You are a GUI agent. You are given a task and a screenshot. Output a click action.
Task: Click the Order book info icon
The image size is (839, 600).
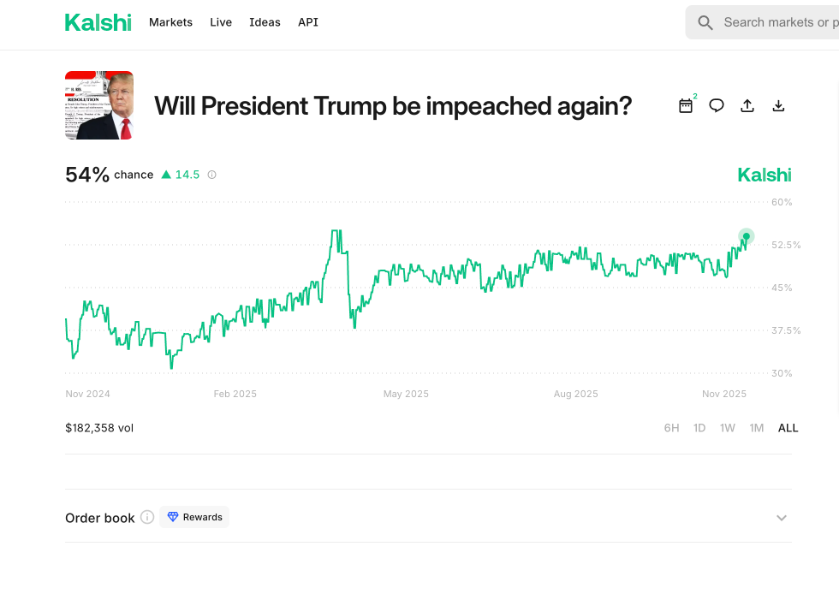click(147, 517)
